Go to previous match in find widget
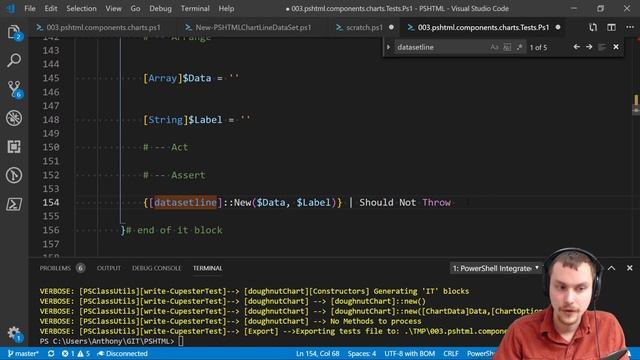This screenshot has height=360, width=640. 576,47
